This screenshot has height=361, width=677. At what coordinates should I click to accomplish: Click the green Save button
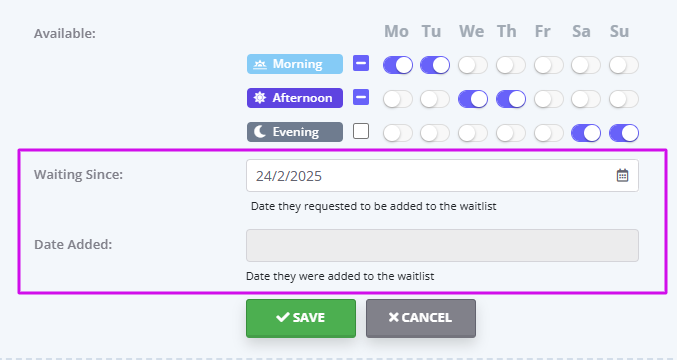[301, 318]
